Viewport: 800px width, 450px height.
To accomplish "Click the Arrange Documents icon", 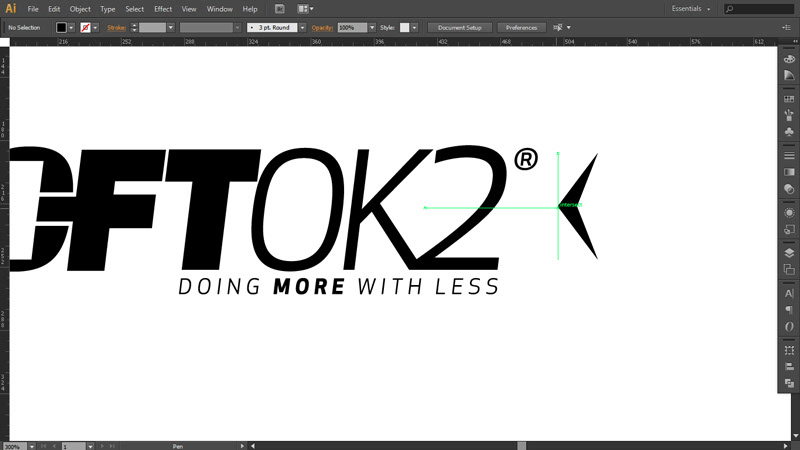I will click(x=303, y=8).
